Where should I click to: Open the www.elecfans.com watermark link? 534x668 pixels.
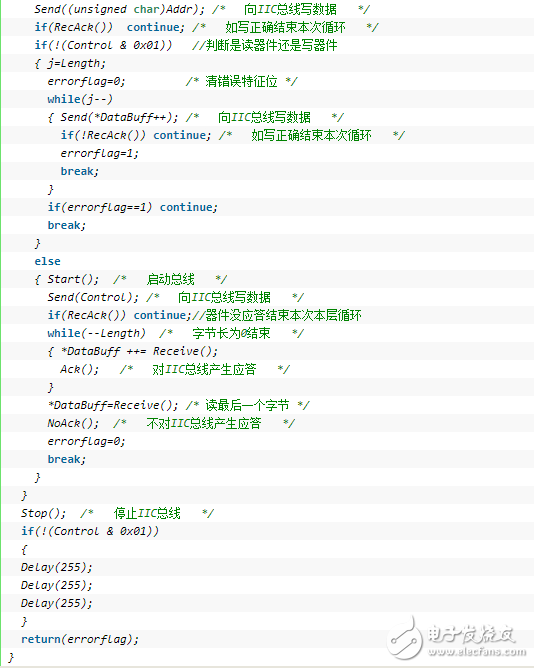477,652
